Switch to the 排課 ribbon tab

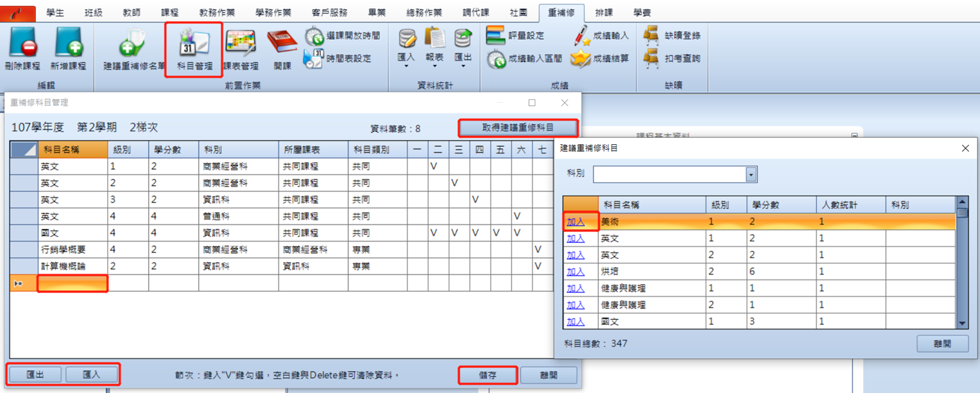point(604,12)
